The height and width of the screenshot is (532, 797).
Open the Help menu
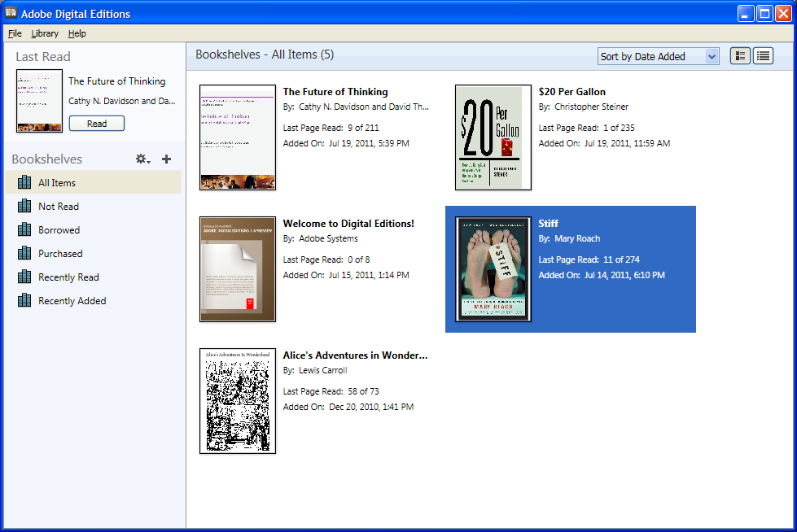click(x=77, y=33)
